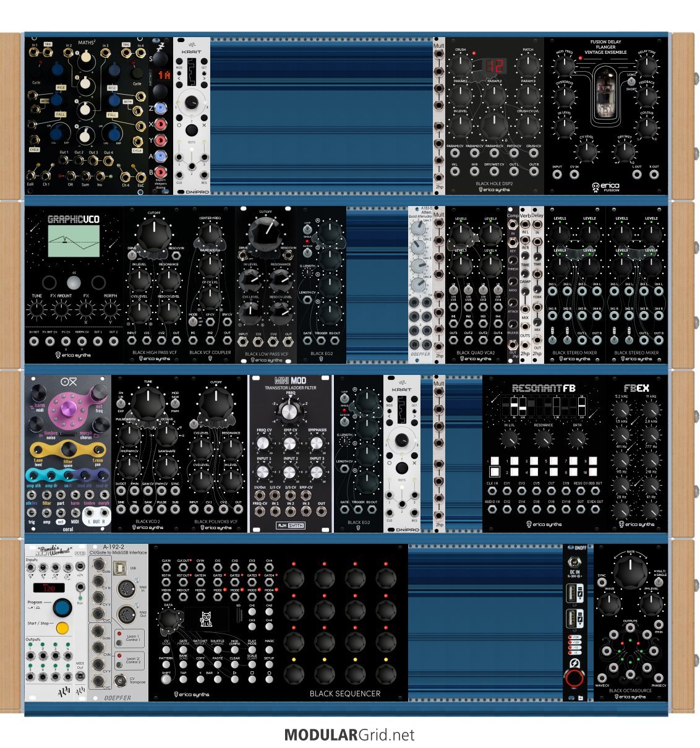Click the Doepfer logo on the A-192-2 module
Image resolution: width=700 pixels, height=748 pixels.
click(117, 697)
